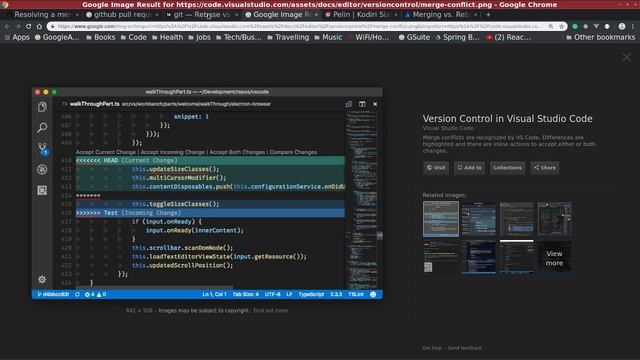Open 'Version Control in Visual Studio Code' title

coord(507,119)
